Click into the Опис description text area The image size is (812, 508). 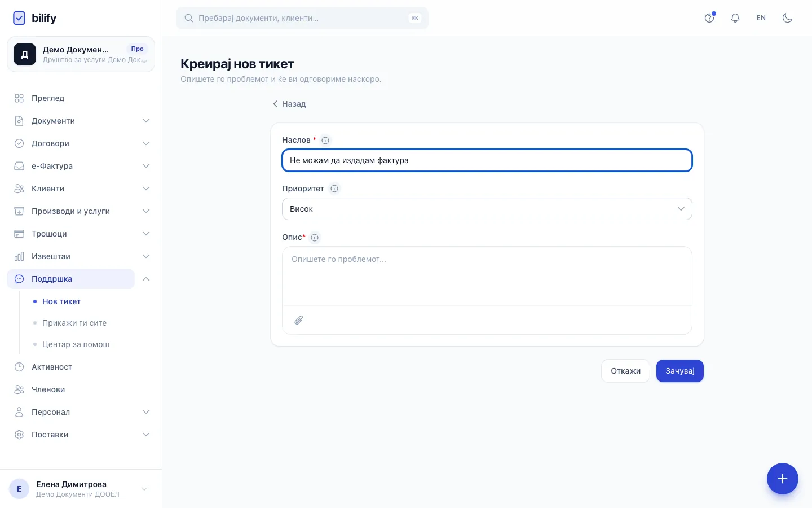pos(487,276)
